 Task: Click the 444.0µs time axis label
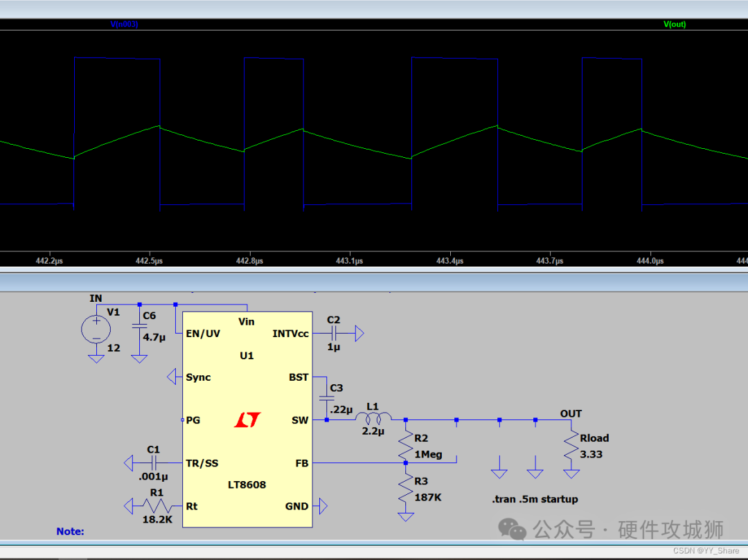[650, 261]
